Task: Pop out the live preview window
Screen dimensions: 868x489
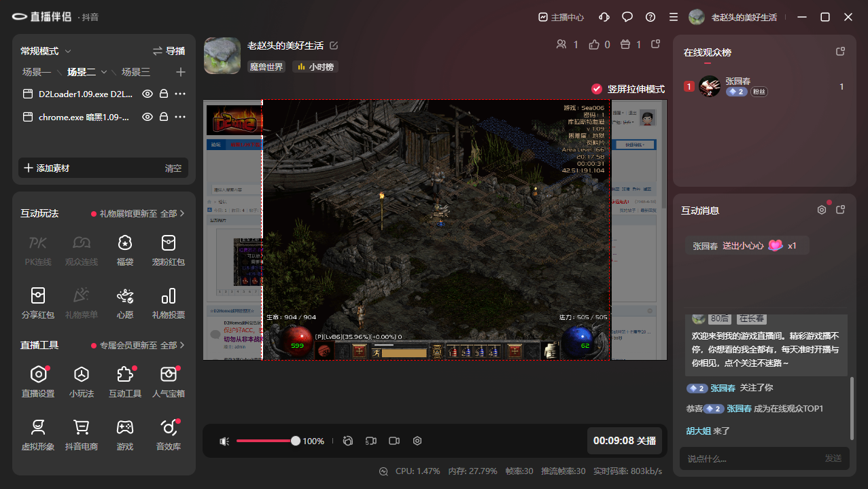Action: click(655, 44)
